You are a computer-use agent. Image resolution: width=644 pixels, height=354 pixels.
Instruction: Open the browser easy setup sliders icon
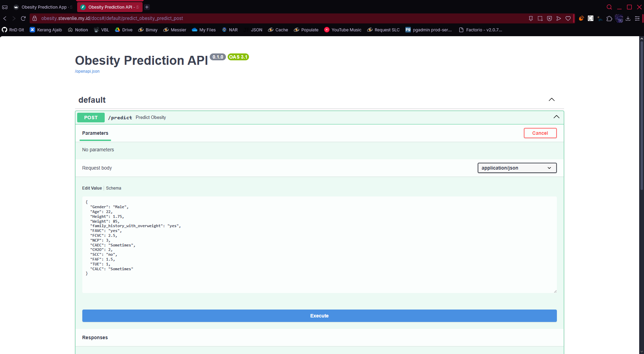point(637,18)
